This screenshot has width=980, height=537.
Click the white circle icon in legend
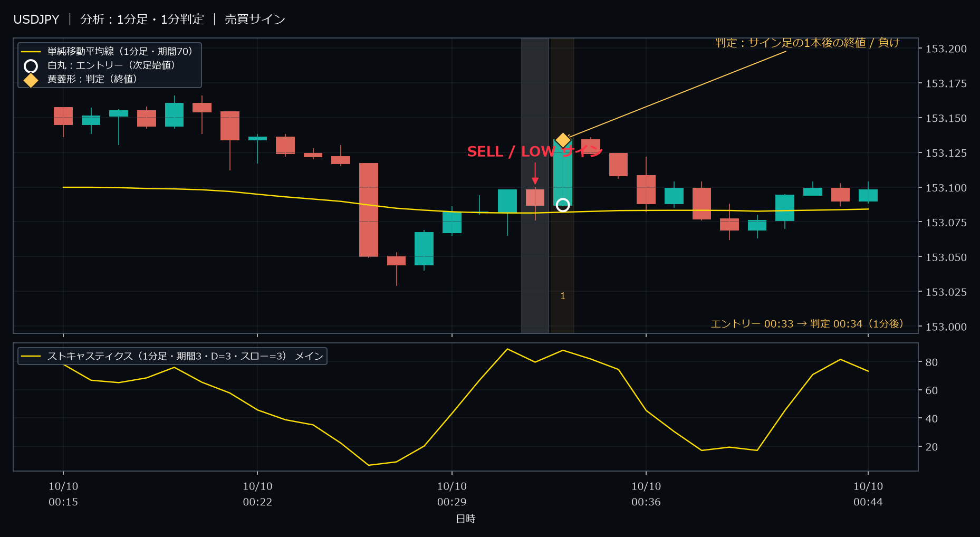[x=31, y=66]
